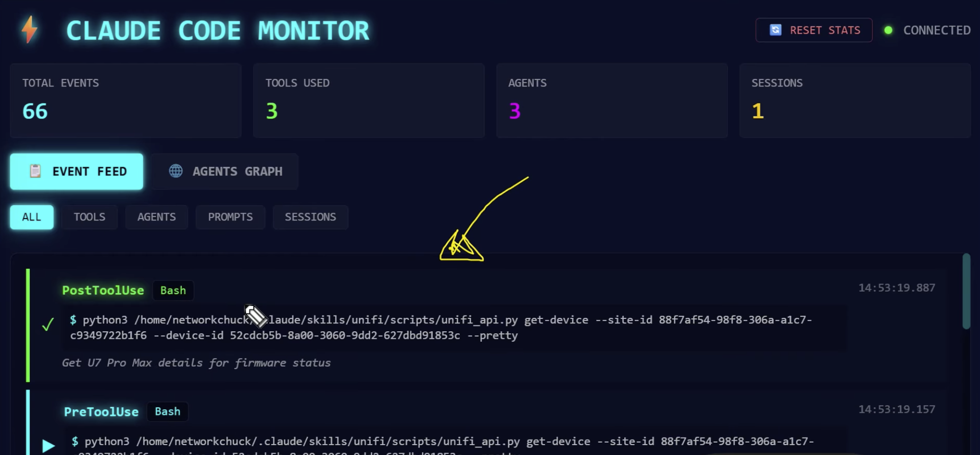This screenshot has height=455, width=980.
Task: Filter events by Tools
Action: click(89, 217)
